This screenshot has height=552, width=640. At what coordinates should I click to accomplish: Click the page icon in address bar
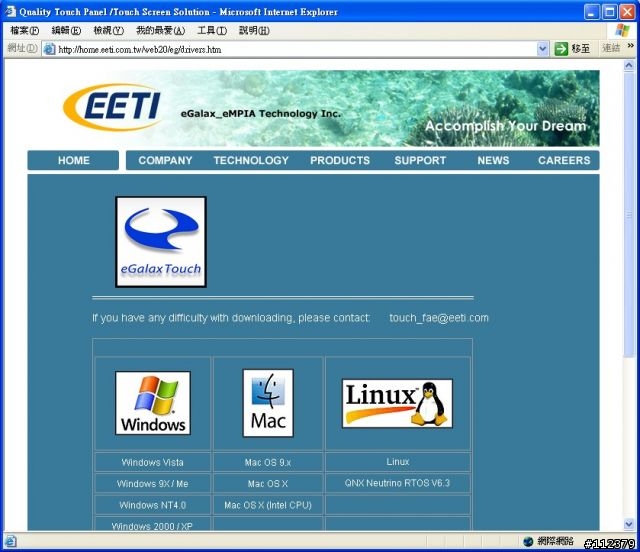(x=49, y=49)
